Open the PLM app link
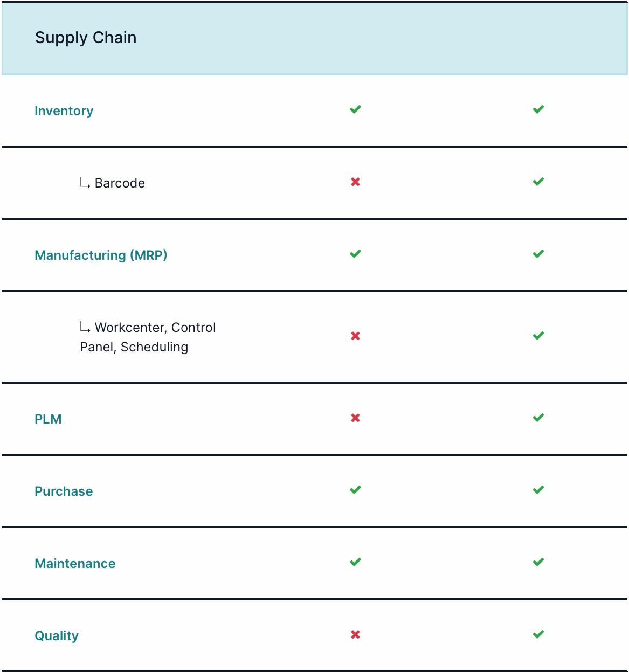Image resolution: width=629 pixels, height=672 pixels. point(48,419)
